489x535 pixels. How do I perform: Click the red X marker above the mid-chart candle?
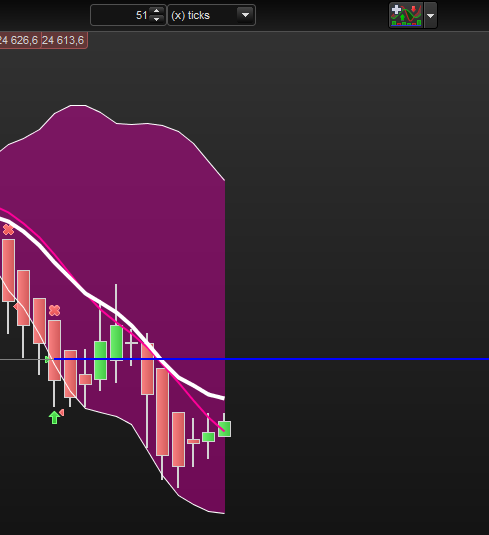click(x=55, y=310)
